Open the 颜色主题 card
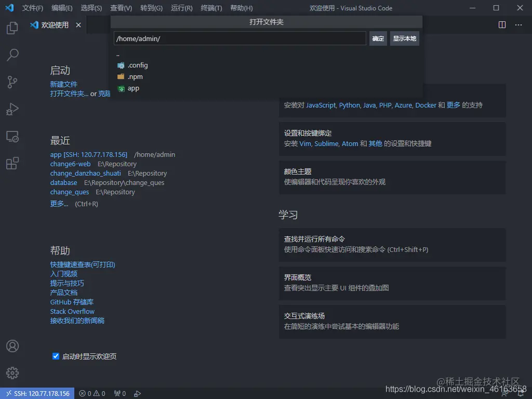Image resolution: width=532 pixels, height=399 pixels. [x=392, y=177]
